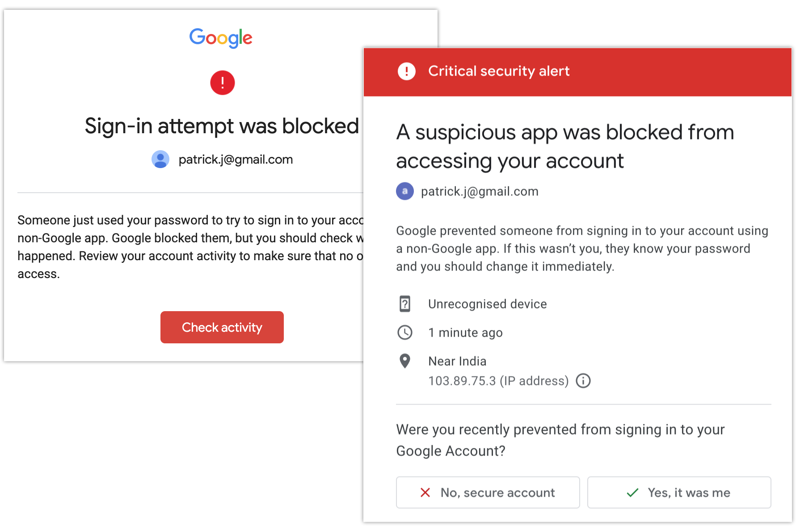Click the Google logo

click(x=221, y=38)
